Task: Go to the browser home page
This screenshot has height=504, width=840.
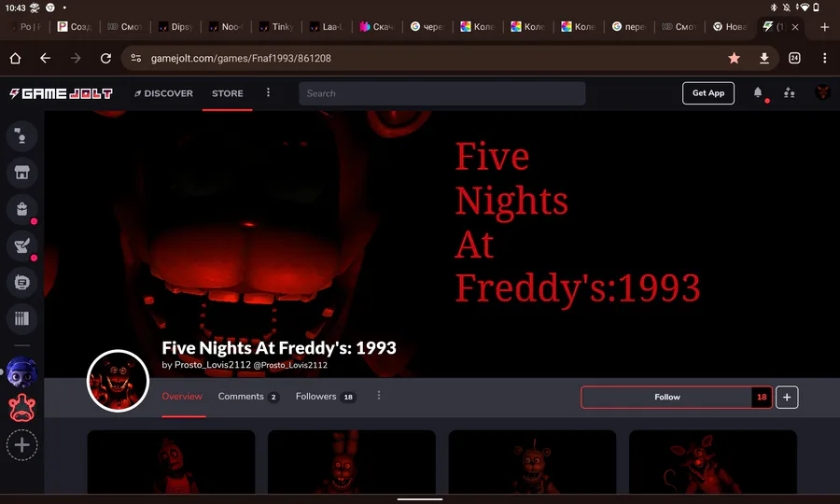Action: 15,59
